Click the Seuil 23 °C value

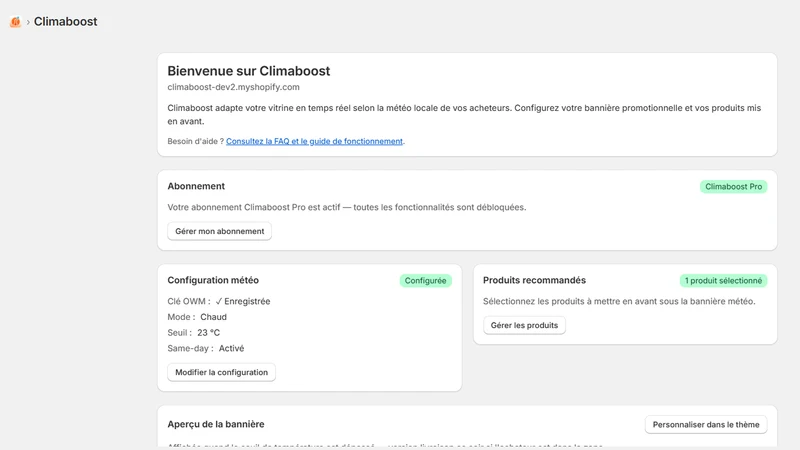tap(209, 333)
